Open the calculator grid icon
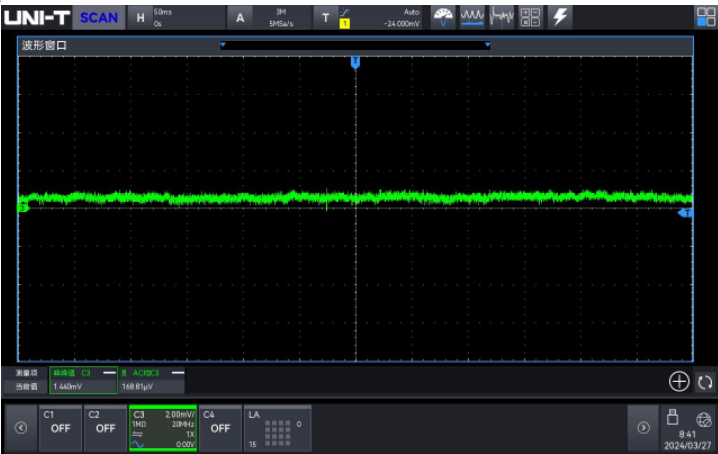The height and width of the screenshot is (454, 718). point(531,17)
